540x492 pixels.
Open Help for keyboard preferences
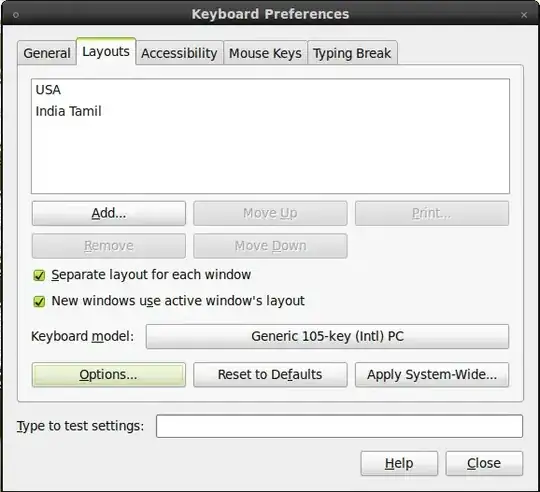pos(399,463)
